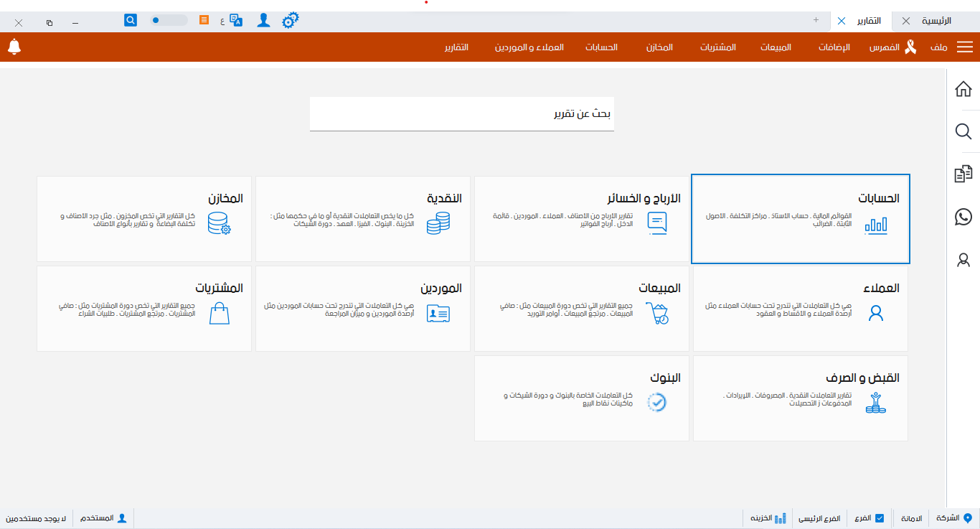The width and height of the screenshot is (980, 529).
Task: Open the الحسابات reports card title
Action: coord(879,198)
